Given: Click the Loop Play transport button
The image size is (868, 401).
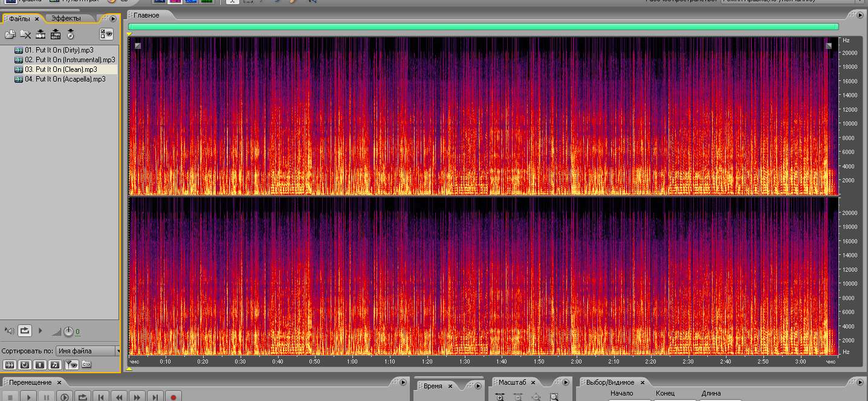Looking at the screenshot, I should click(x=83, y=397).
